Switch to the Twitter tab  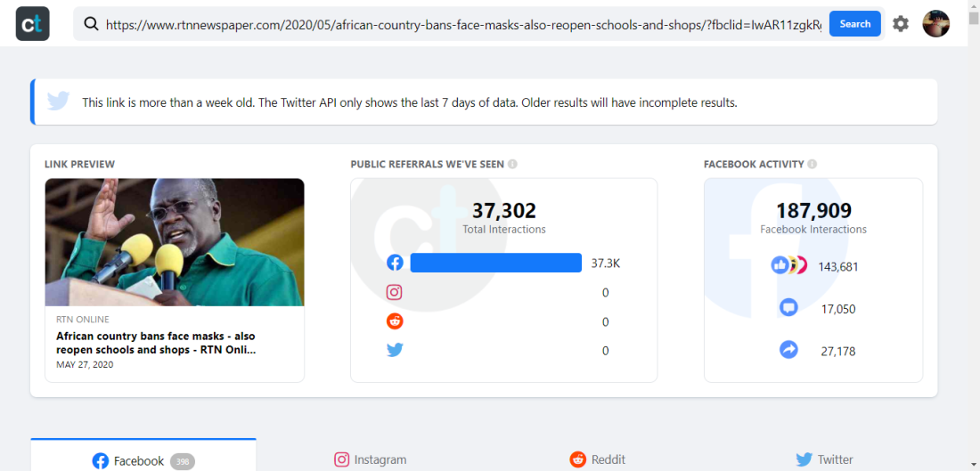pos(824,459)
